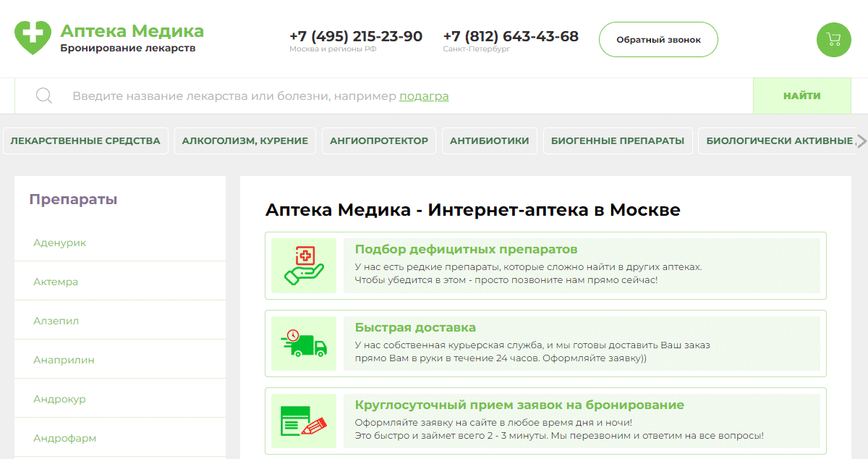Open Аденурик in the drug list
Viewport: 868px width, 459px height.
tap(59, 243)
